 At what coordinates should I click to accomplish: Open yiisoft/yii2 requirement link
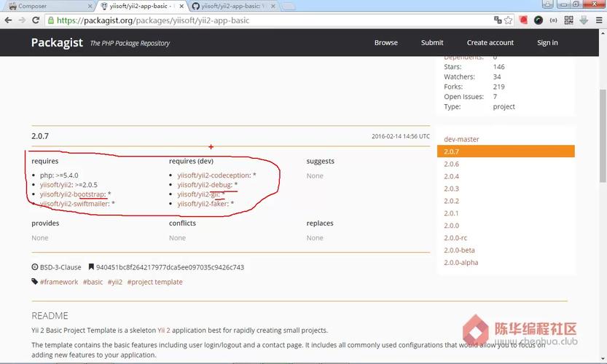[55, 185]
